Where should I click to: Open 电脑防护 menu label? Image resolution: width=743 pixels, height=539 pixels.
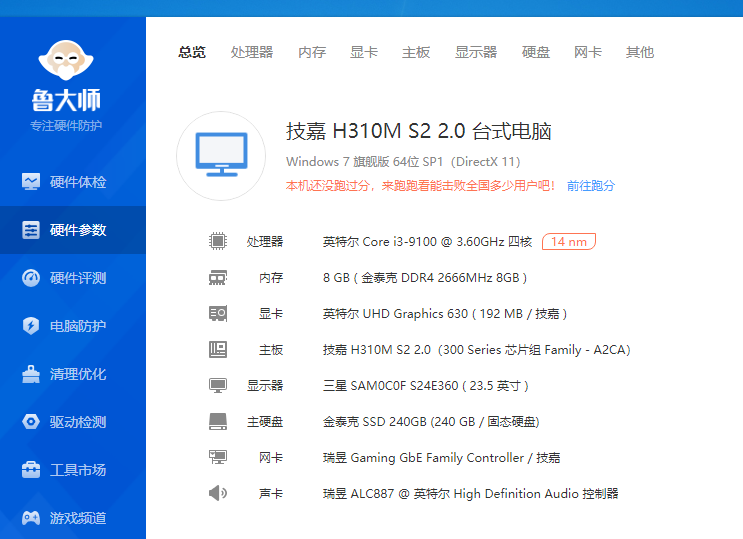tap(78, 326)
